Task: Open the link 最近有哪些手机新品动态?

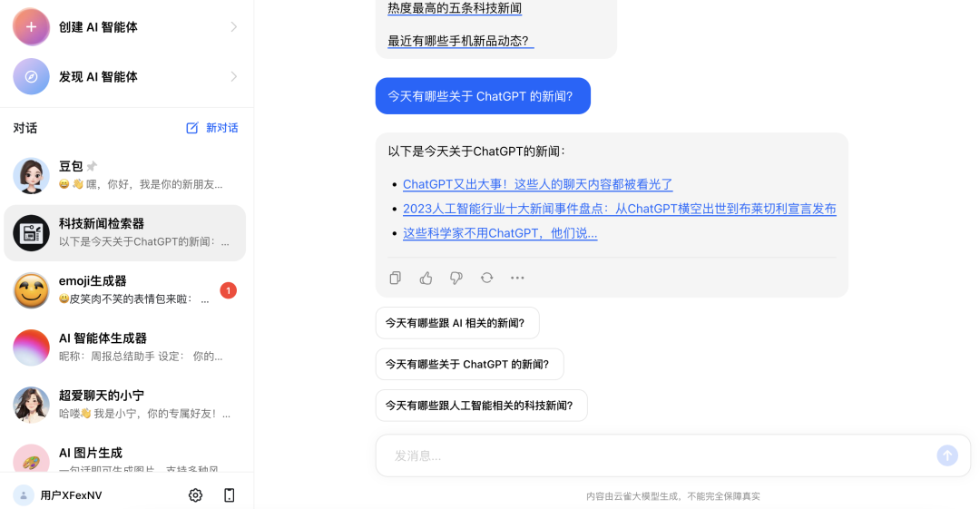Action: click(461, 41)
